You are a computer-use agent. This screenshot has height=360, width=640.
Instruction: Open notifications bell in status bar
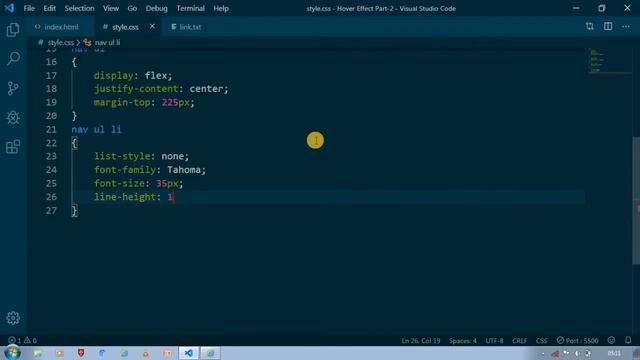[628, 340]
